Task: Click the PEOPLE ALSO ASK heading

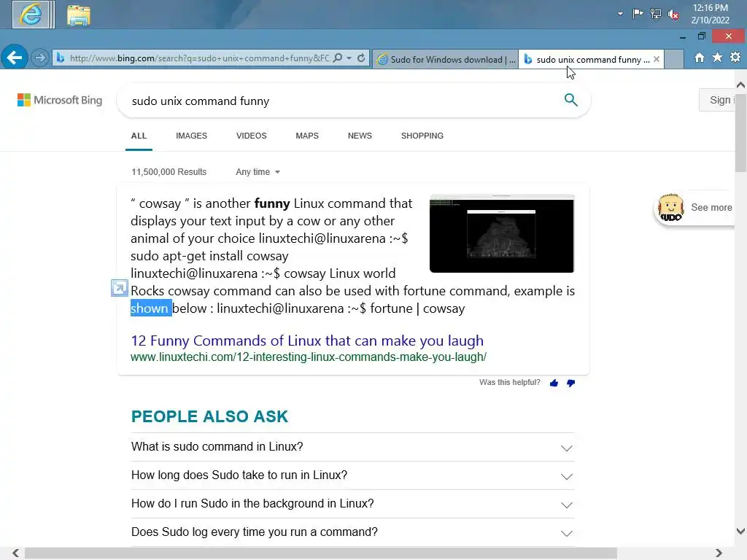Action: (x=209, y=416)
